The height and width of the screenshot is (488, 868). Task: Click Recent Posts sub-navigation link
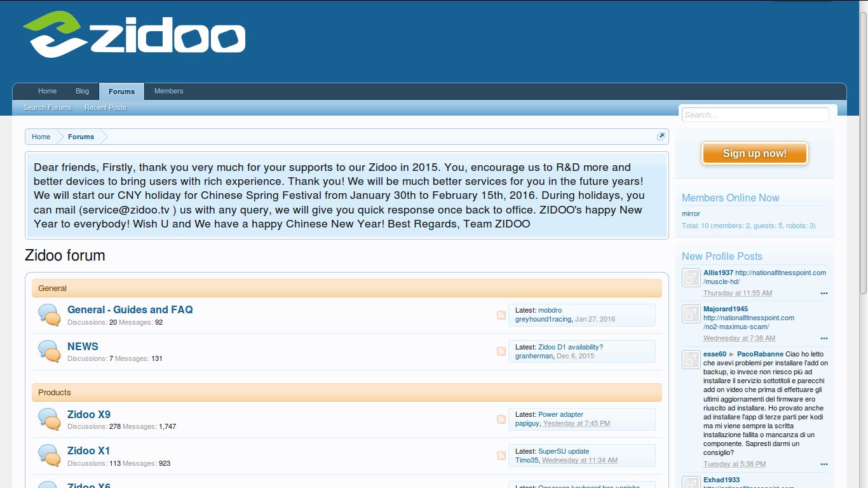pyautogui.click(x=105, y=108)
